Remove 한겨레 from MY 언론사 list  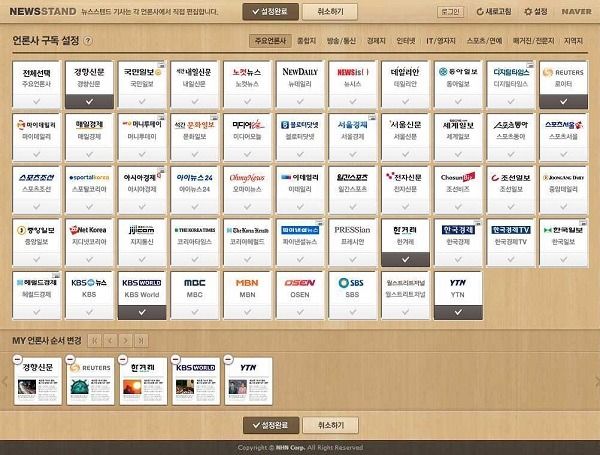pyautogui.click(x=122, y=359)
